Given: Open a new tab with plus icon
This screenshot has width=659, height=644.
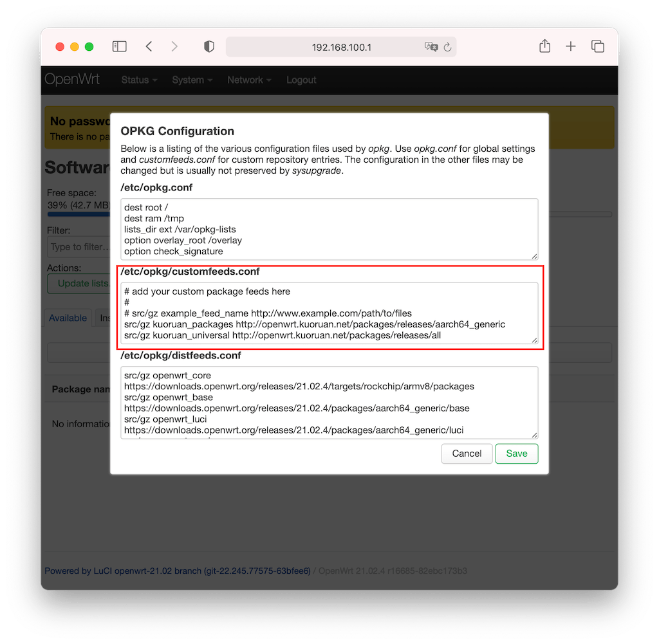Looking at the screenshot, I should click(570, 46).
